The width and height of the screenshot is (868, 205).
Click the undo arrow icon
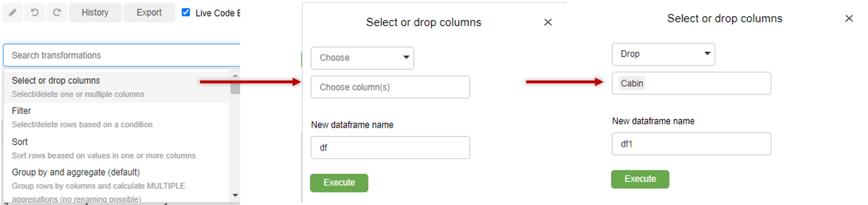pos(35,13)
